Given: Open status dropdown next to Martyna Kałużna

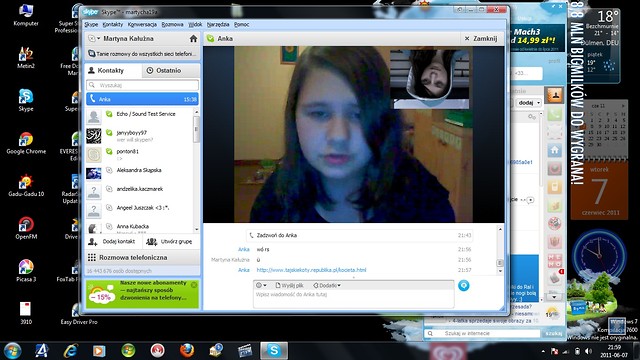Looking at the screenshot, I should tap(94, 38).
